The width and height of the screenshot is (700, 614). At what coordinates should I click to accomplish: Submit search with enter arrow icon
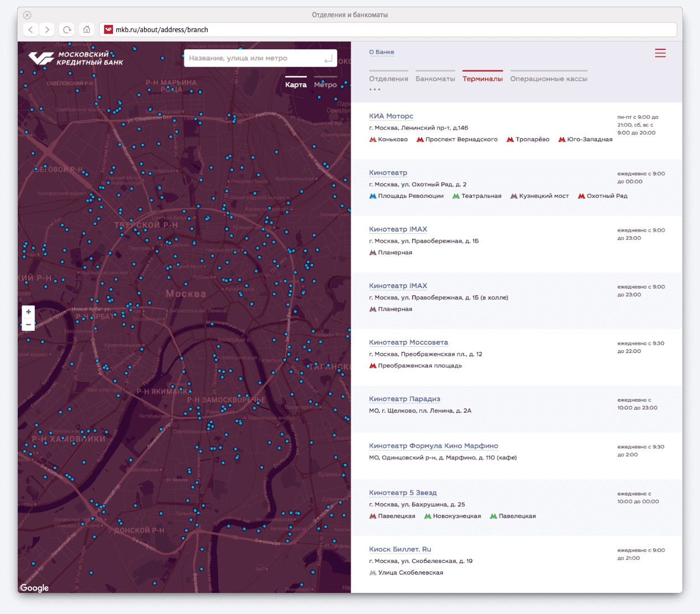click(x=328, y=58)
